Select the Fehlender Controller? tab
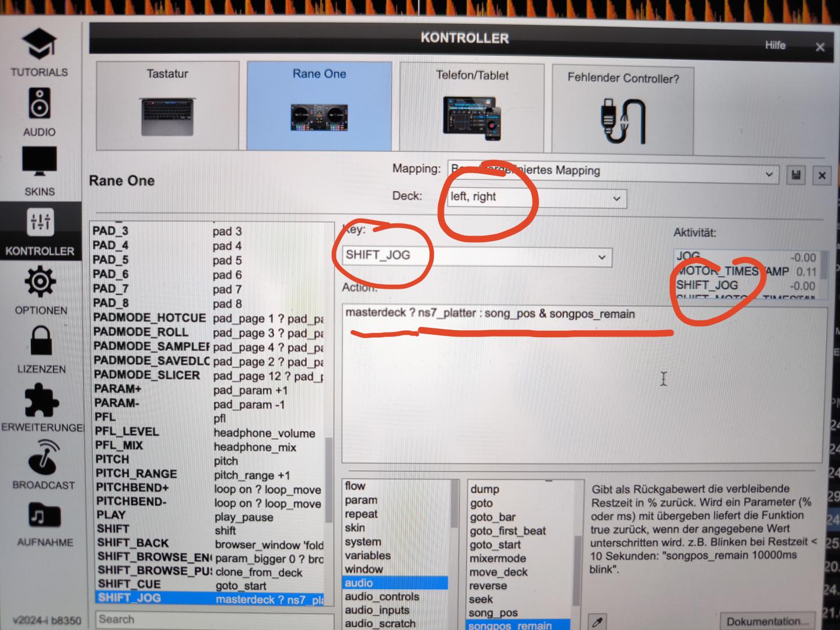Viewport: 840px width, 630px height. pos(623,110)
